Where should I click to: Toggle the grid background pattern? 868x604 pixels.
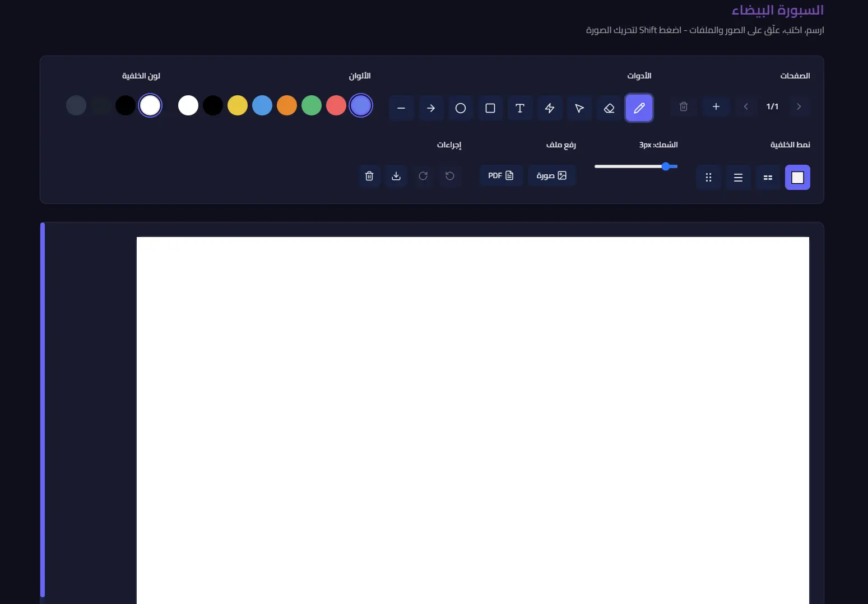(768, 178)
